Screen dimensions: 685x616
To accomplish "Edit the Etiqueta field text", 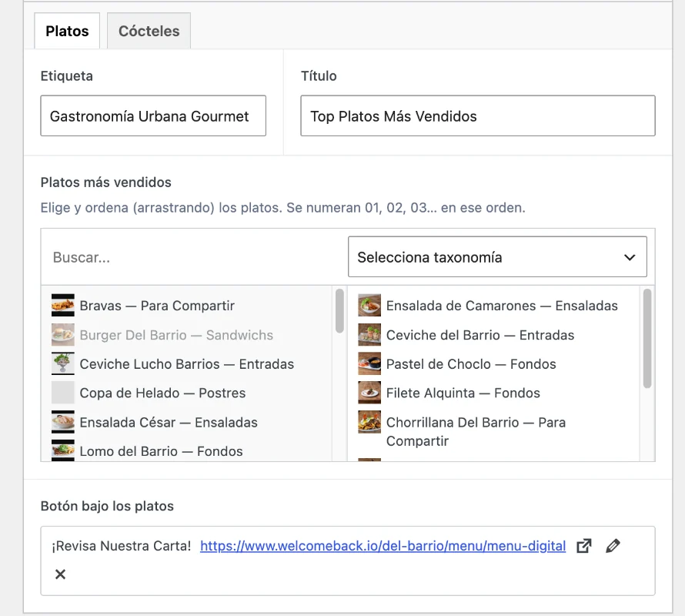I will [x=153, y=115].
